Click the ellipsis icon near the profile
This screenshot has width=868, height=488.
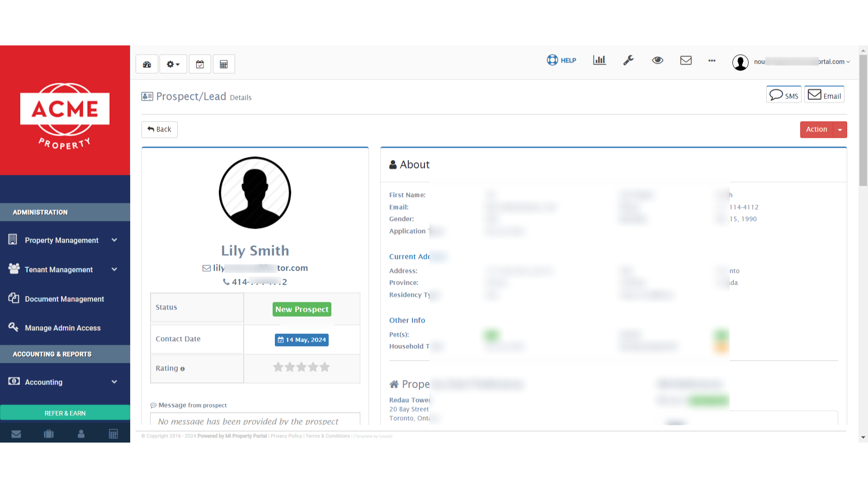(712, 61)
